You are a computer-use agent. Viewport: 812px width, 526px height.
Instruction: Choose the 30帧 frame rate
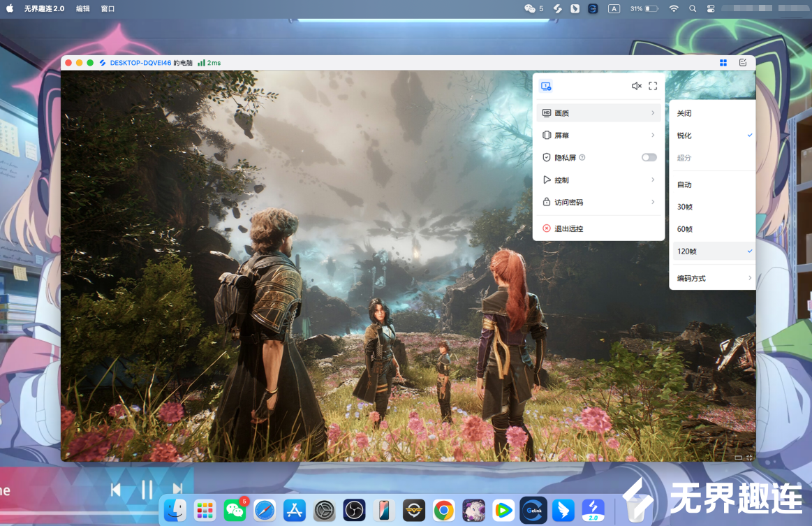click(712, 207)
